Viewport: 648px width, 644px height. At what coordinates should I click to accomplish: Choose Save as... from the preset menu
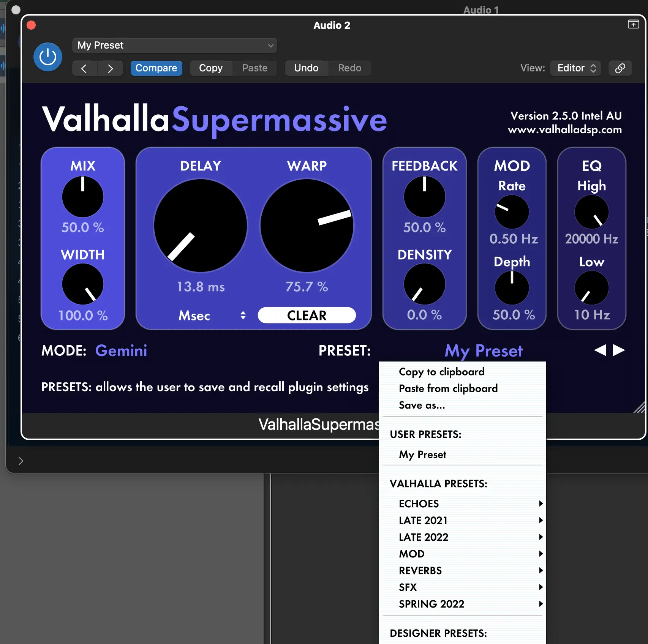(x=422, y=405)
